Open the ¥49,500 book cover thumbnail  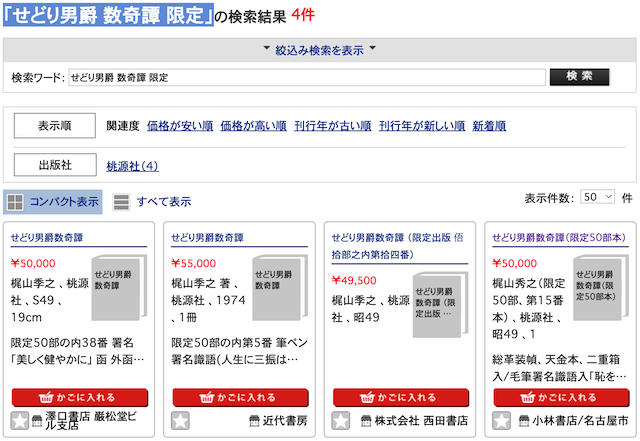pyautogui.click(x=440, y=305)
